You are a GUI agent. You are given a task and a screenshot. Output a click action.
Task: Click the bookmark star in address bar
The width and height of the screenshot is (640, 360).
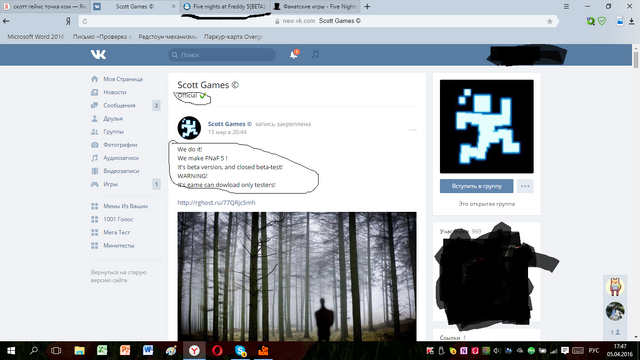[x=549, y=21]
